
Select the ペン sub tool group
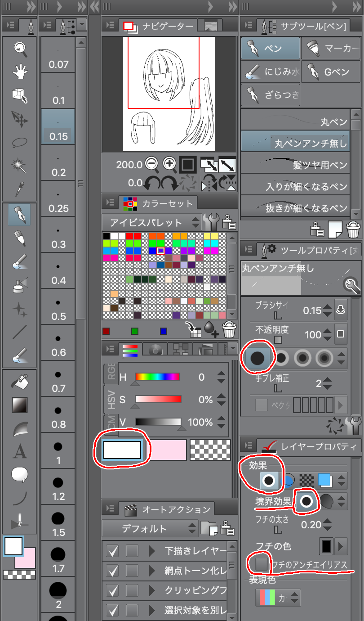[271, 48]
